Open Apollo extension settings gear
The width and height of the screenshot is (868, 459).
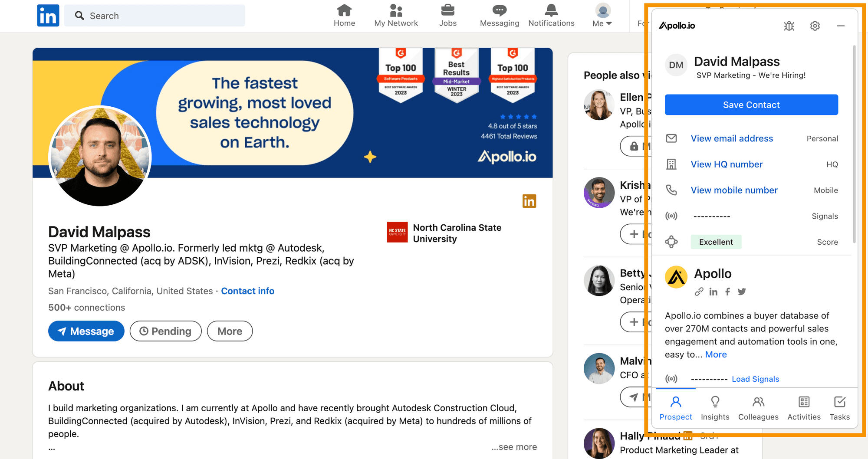pyautogui.click(x=815, y=26)
